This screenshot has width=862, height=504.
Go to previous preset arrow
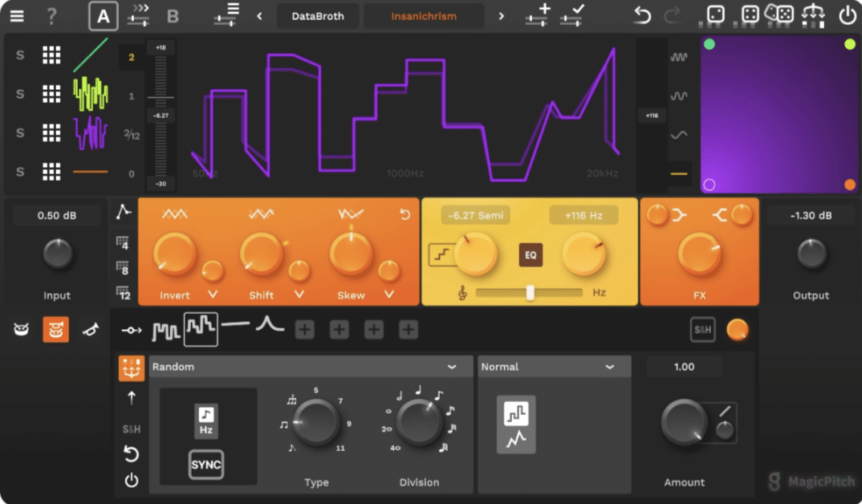pyautogui.click(x=259, y=16)
